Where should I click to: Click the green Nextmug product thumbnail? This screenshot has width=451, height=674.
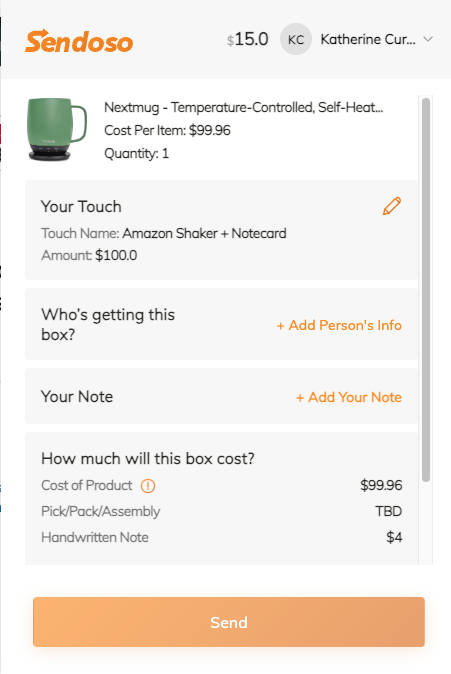[57, 129]
